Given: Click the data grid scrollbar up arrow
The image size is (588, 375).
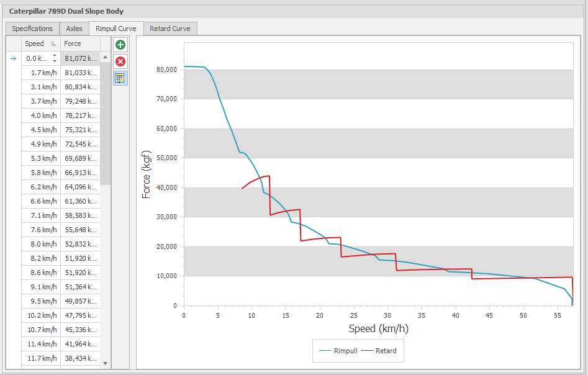Looking at the screenshot, I should (105, 58).
